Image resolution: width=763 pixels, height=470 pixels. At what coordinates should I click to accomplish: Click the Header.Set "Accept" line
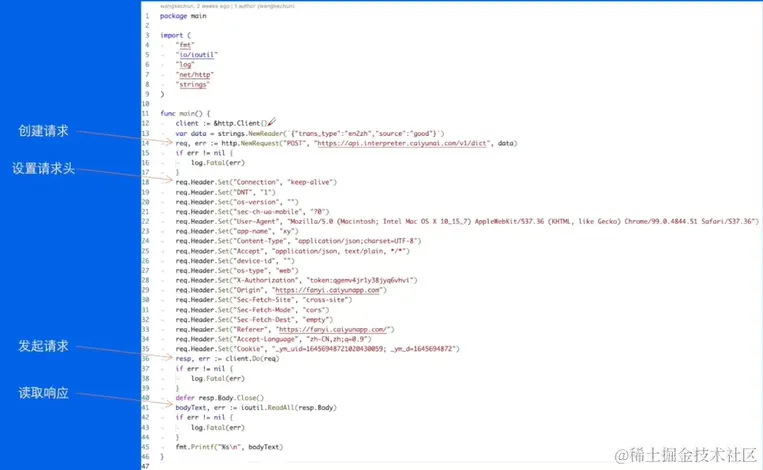(292, 251)
